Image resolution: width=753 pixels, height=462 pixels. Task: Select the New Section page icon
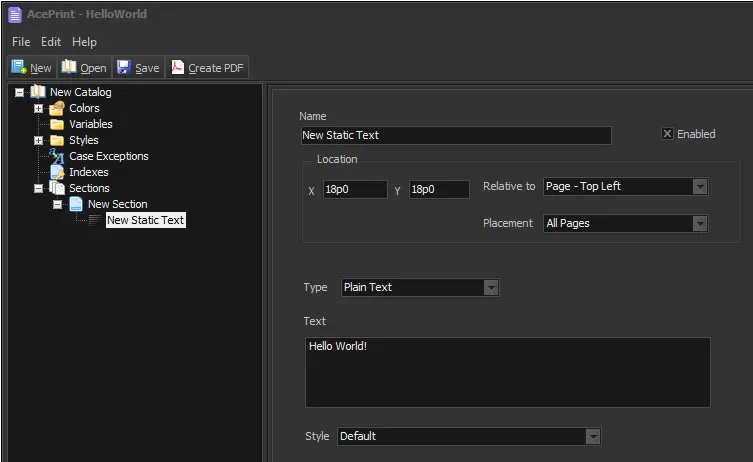tap(76, 204)
